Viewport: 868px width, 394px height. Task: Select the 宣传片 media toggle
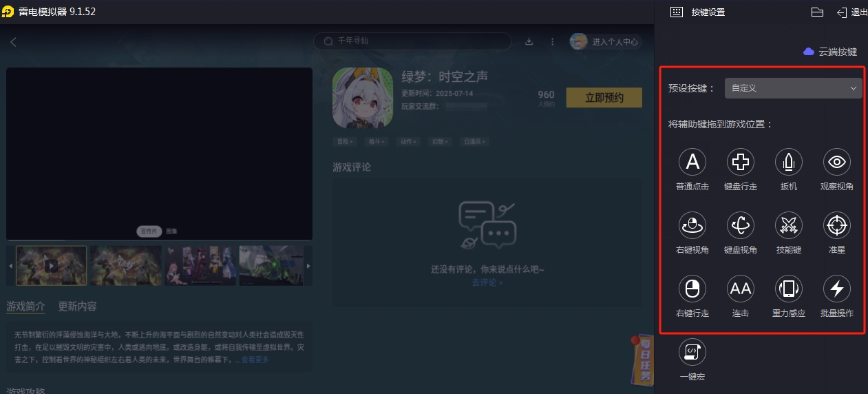pyautogui.click(x=149, y=231)
